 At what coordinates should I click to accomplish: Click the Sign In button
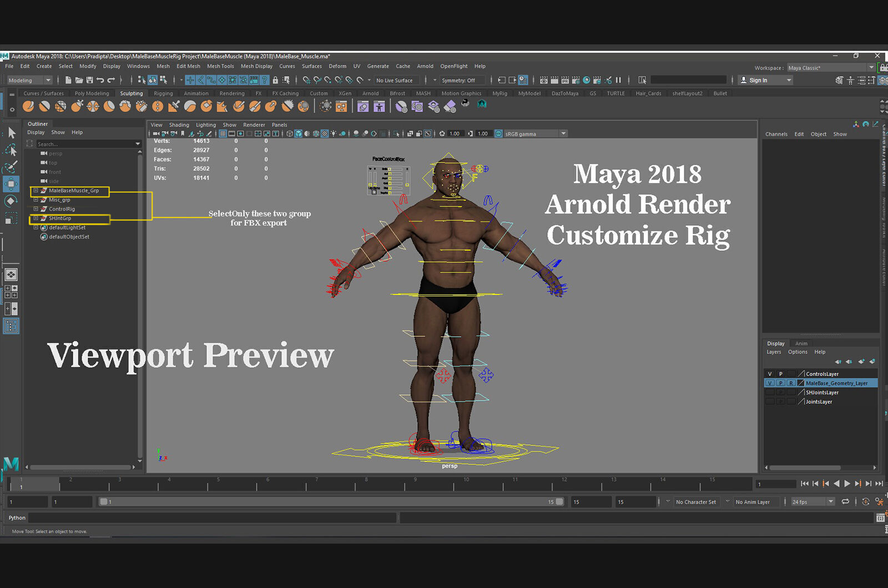(765, 80)
